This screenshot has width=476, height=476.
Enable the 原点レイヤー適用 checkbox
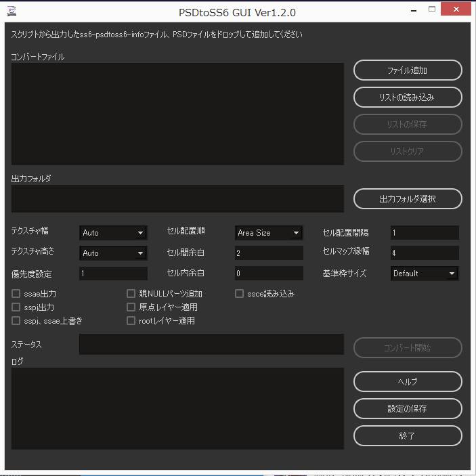click(131, 307)
